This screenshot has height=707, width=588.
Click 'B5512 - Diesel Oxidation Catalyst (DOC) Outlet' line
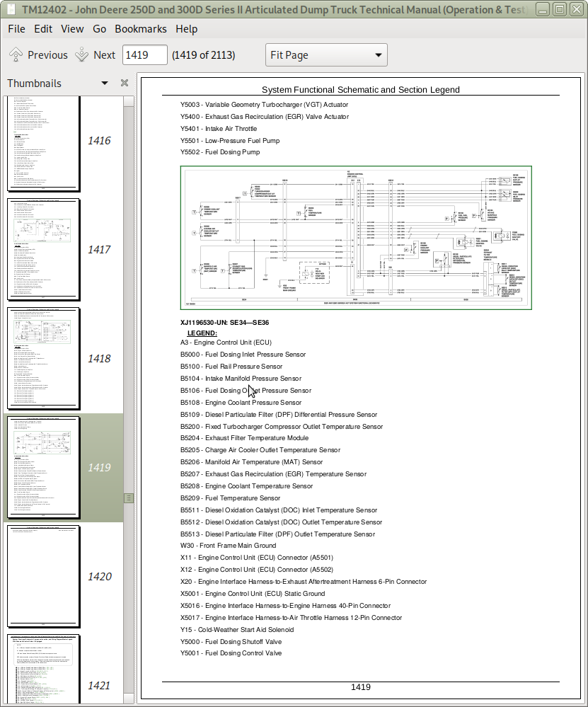(x=282, y=522)
